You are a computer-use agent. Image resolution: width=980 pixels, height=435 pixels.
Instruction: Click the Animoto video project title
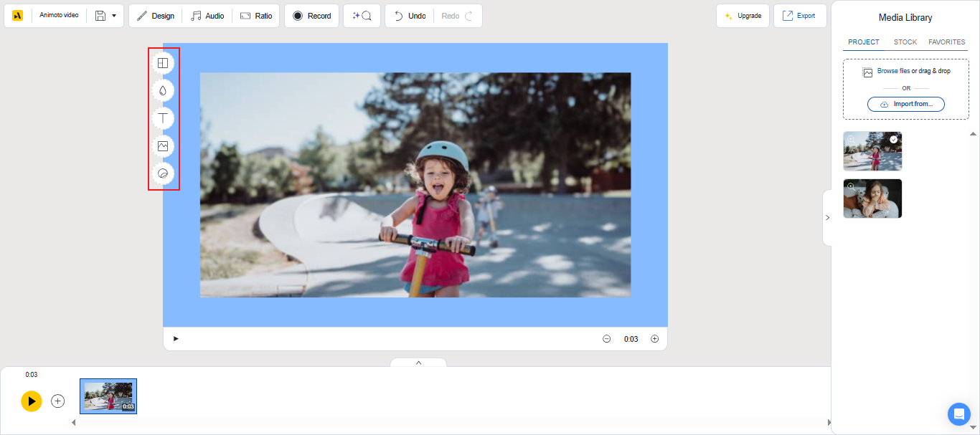(x=59, y=15)
